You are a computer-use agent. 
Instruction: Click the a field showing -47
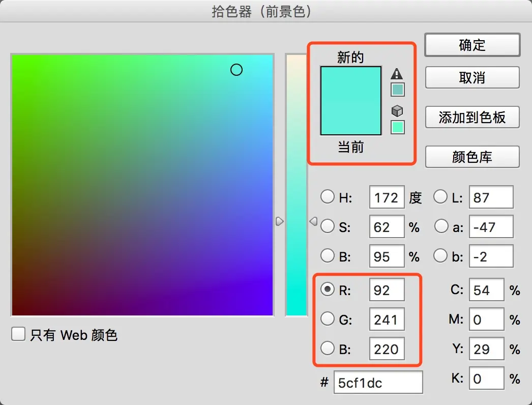[491, 227]
